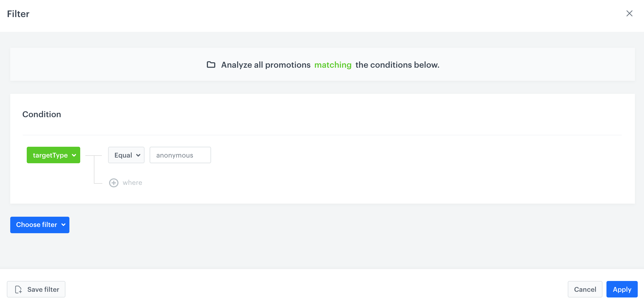This screenshot has height=306, width=644.
Task: Cancel the filter changes
Action: point(585,289)
